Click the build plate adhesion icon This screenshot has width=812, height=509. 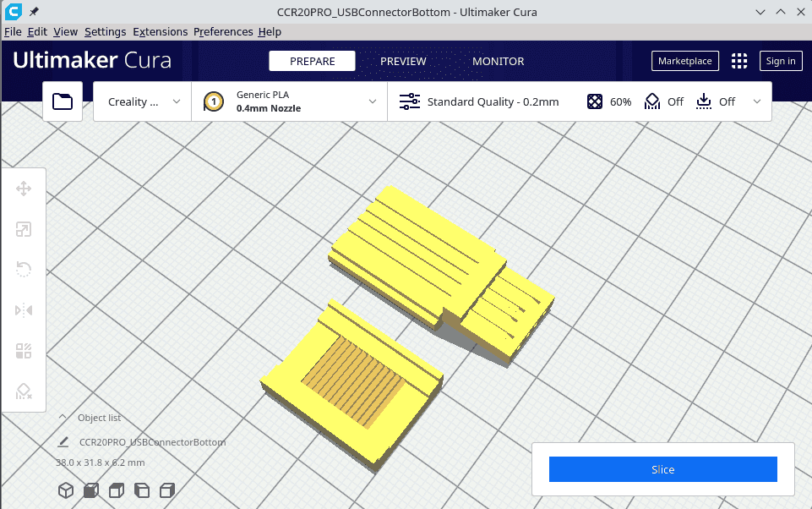click(703, 101)
